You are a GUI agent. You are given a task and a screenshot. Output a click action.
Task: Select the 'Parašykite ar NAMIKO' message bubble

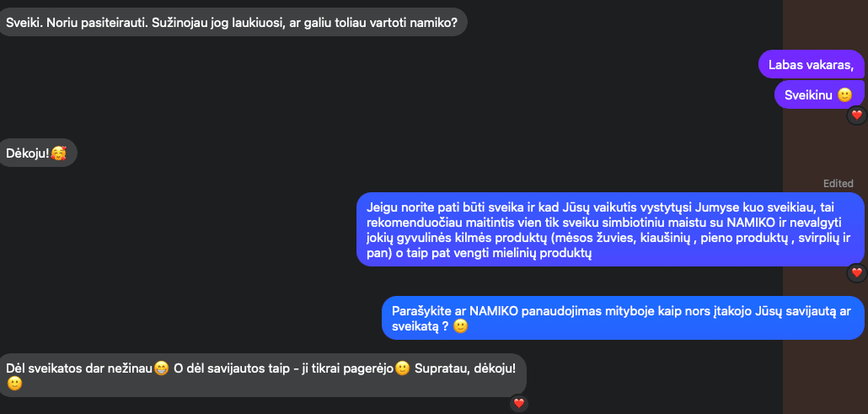click(x=624, y=318)
